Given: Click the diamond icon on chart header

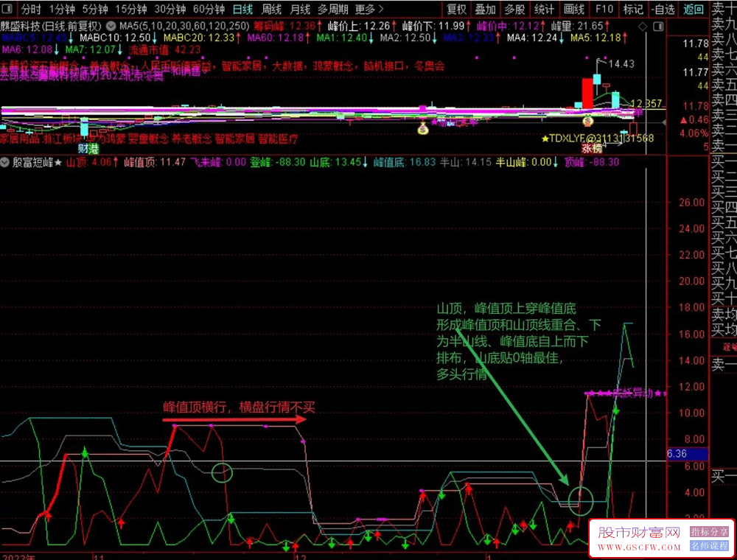Looking at the screenshot, I should [643, 27].
